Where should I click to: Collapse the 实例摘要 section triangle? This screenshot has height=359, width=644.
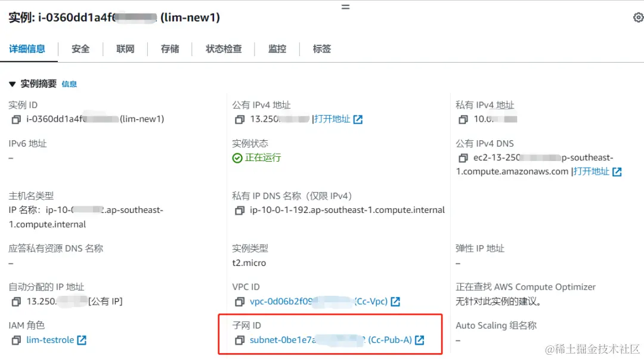click(13, 84)
